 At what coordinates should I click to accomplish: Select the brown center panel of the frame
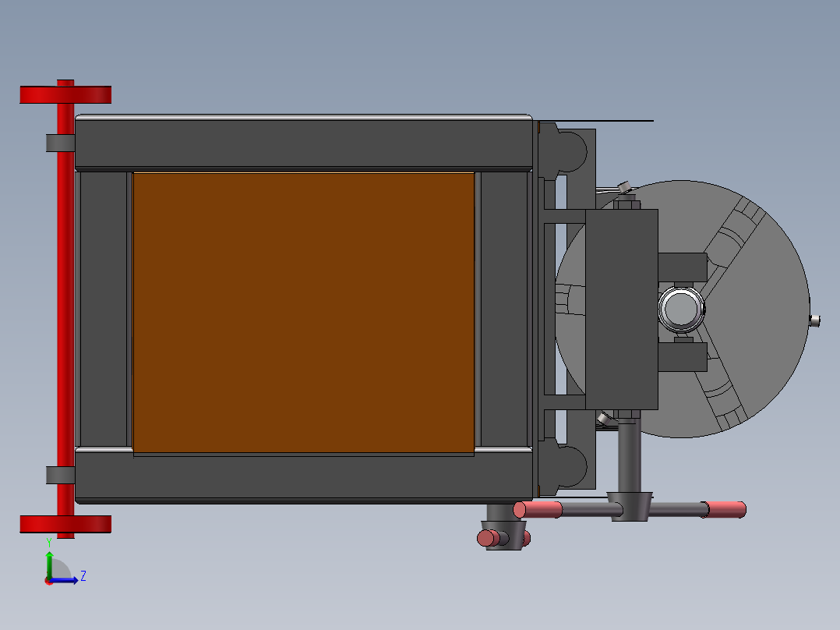pos(303,312)
